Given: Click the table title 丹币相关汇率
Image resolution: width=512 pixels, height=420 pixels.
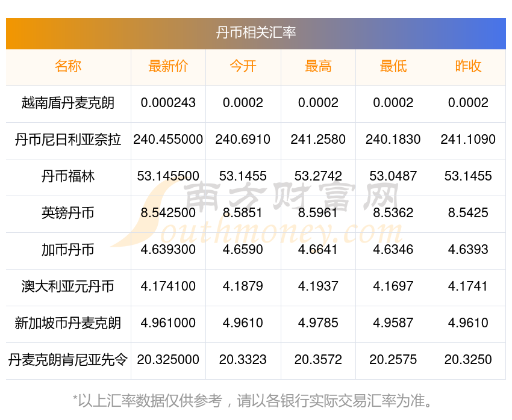Looking at the screenshot, I should (255, 32).
